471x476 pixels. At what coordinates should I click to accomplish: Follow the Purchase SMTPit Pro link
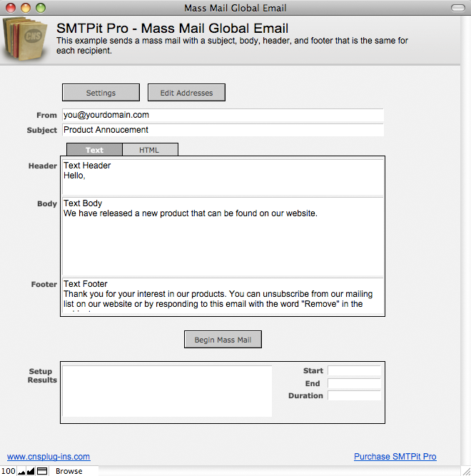tap(395, 457)
